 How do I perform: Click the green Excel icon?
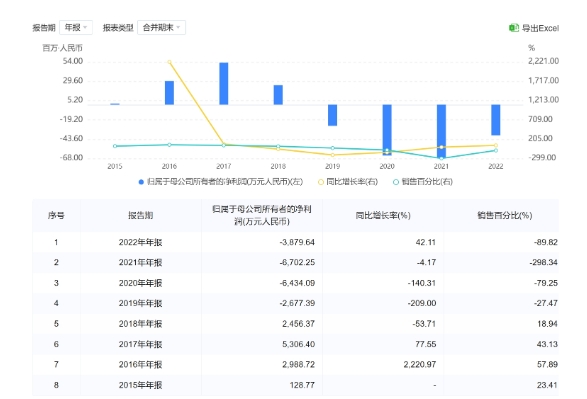pyautogui.click(x=514, y=28)
